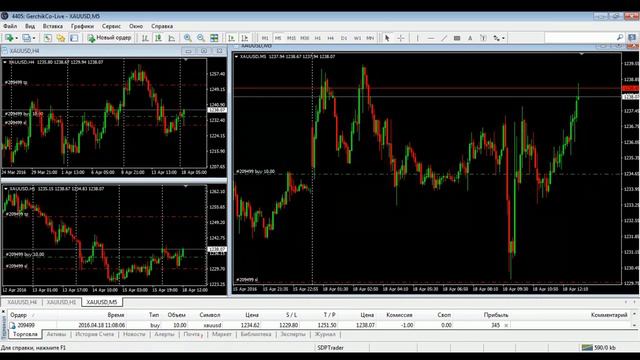Select the trendline tool
Viewport: 640px width, 360px height.
(x=444, y=38)
